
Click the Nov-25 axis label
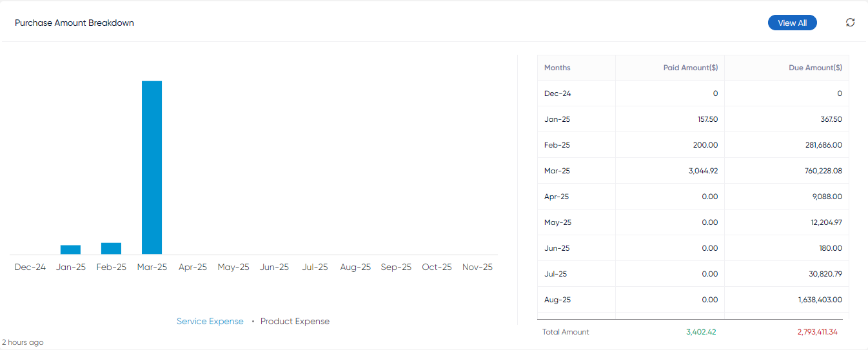pos(477,267)
